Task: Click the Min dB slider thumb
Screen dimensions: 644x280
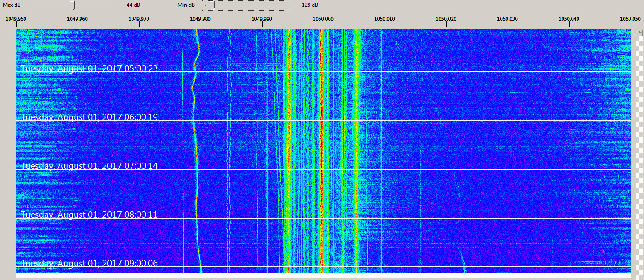Action: tap(212, 5)
